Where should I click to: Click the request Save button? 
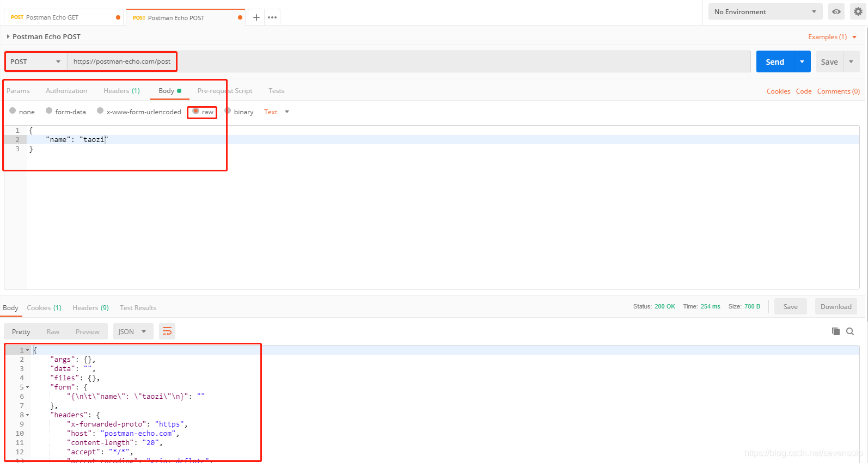click(829, 61)
